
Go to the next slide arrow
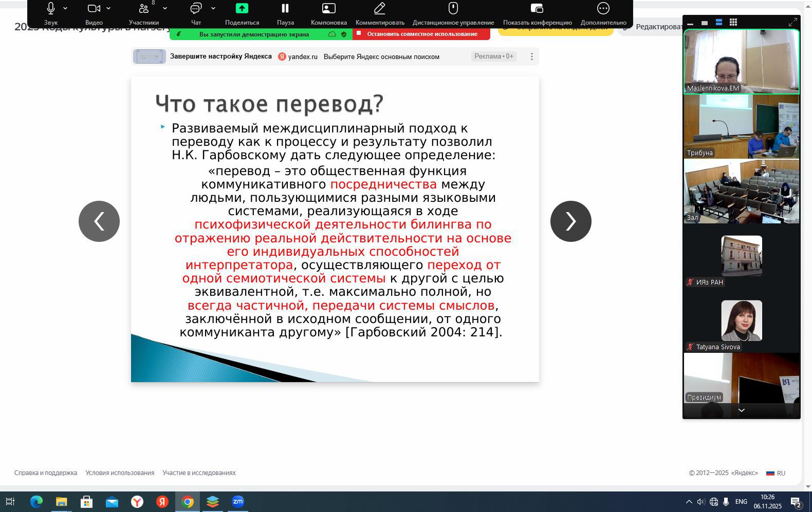point(570,221)
